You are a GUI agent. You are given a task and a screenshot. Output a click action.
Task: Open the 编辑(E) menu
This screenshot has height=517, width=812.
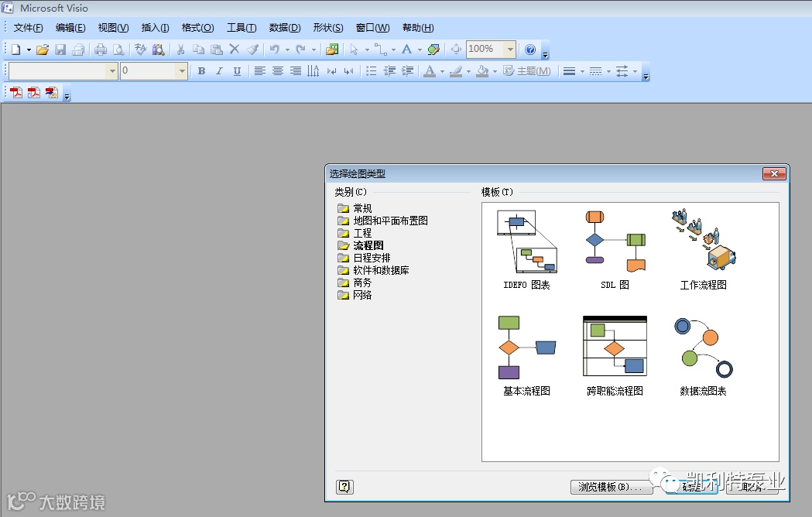[x=70, y=28]
